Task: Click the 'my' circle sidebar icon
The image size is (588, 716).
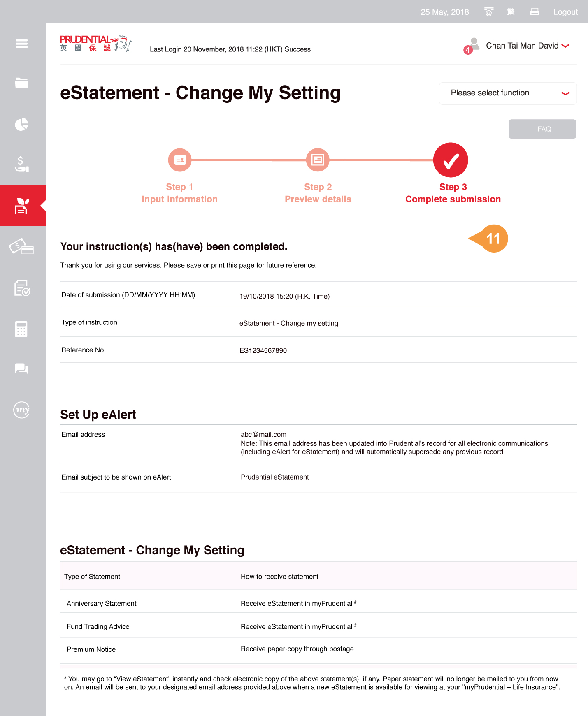Action: pyautogui.click(x=22, y=410)
